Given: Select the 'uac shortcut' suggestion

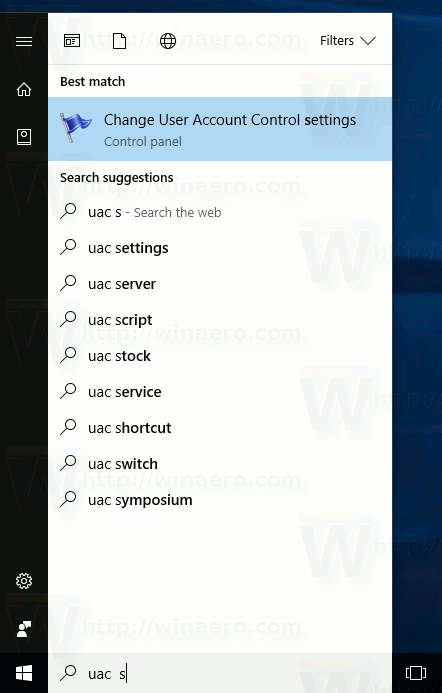Looking at the screenshot, I should pyautogui.click(x=220, y=428).
